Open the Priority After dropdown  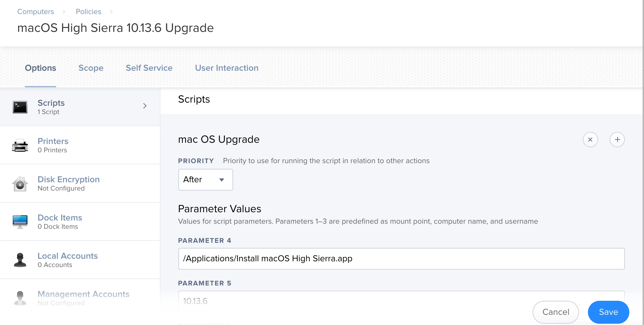point(205,180)
